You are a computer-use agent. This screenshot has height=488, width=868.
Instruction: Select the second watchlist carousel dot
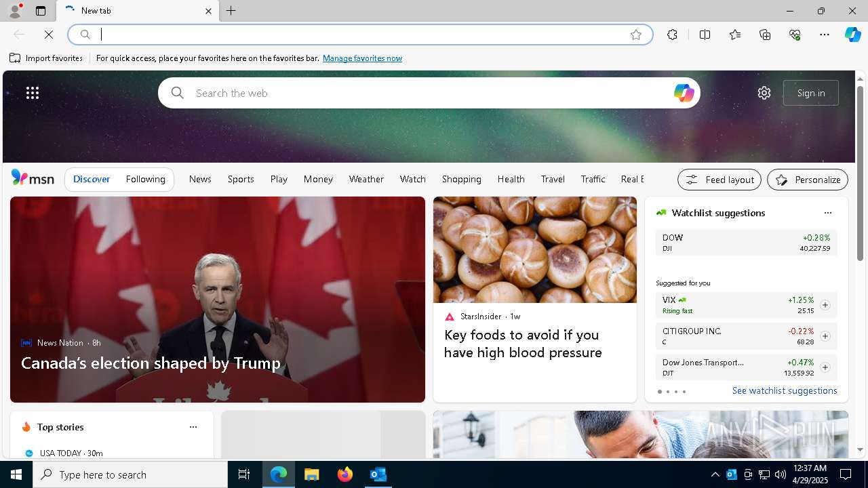[667, 392]
